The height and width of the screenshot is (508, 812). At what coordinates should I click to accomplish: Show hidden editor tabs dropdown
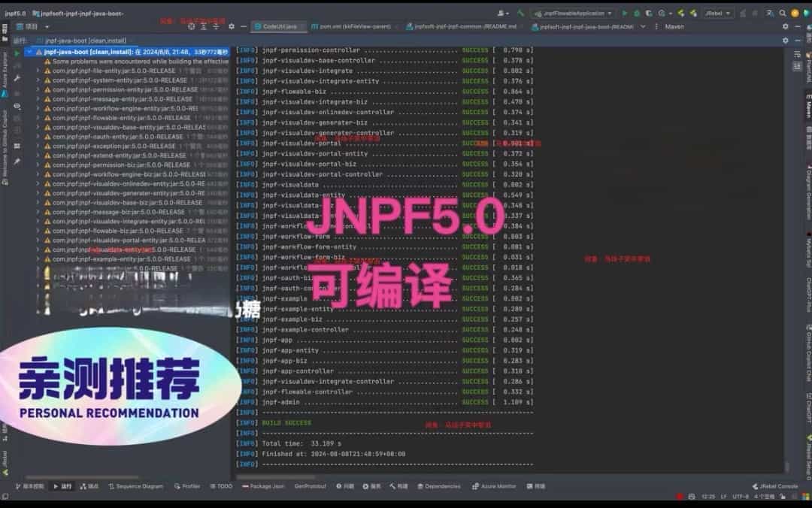(643, 26)
